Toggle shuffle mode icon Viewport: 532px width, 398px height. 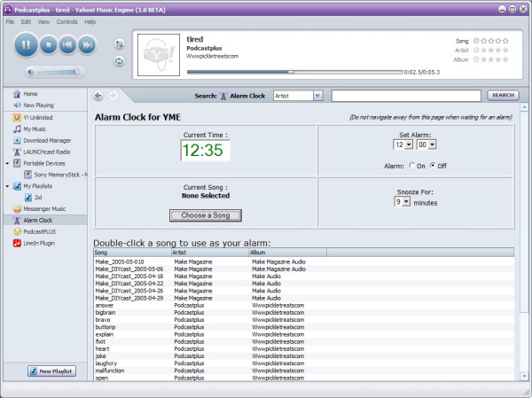[x=119, y=43]
